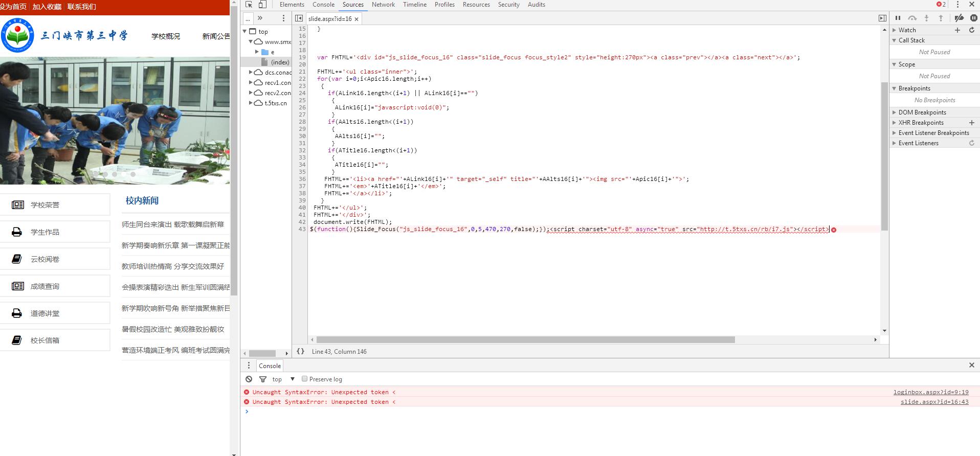
Task: Toggle device mode icon in DevTools
Action: (262, 5)
